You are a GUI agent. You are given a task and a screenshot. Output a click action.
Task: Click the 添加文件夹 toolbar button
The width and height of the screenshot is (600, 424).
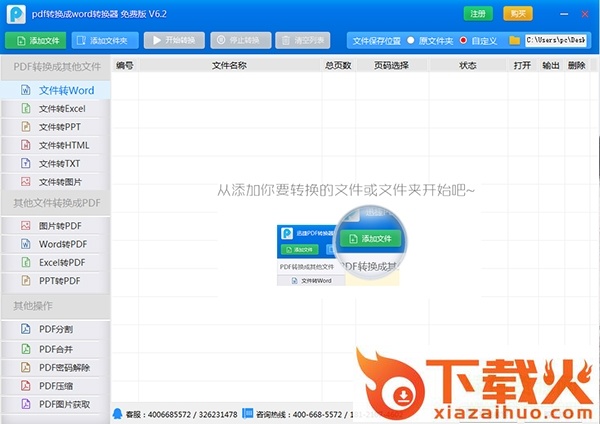coord(105,41)
